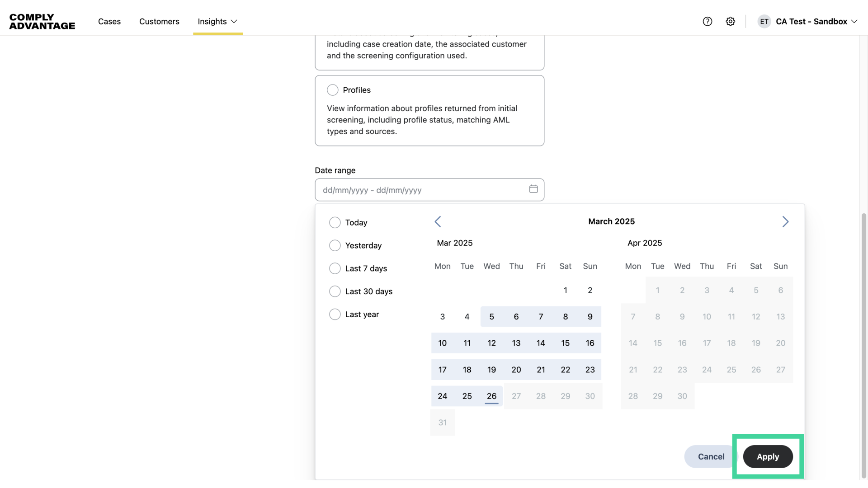
Task: Click the ComplyAdvantage logo
Action: (42, 21)
